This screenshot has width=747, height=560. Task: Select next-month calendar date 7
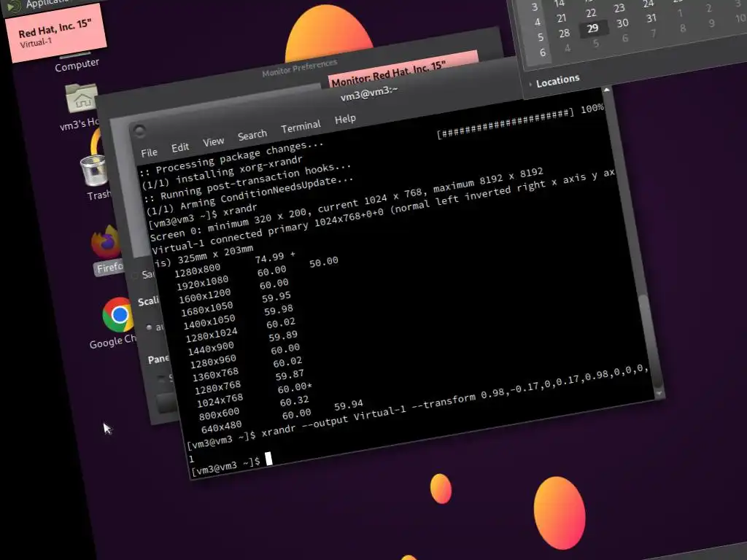point(654,34)
